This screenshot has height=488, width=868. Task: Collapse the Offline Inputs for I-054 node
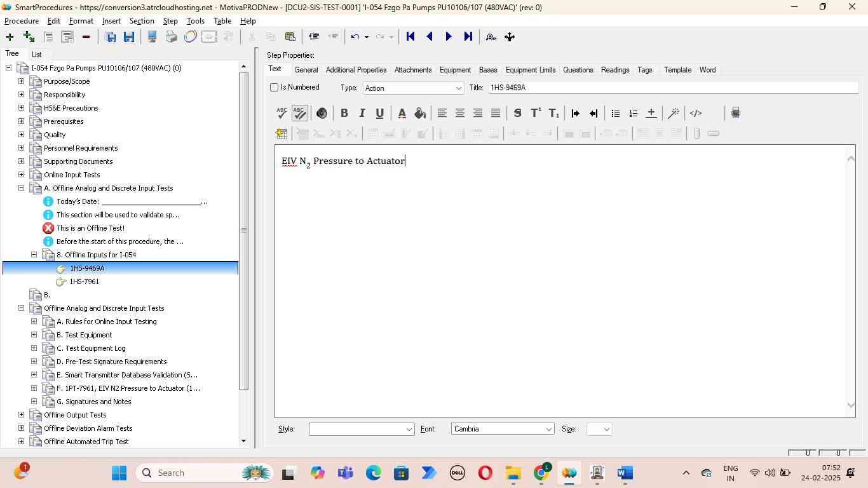coord(34,255)
